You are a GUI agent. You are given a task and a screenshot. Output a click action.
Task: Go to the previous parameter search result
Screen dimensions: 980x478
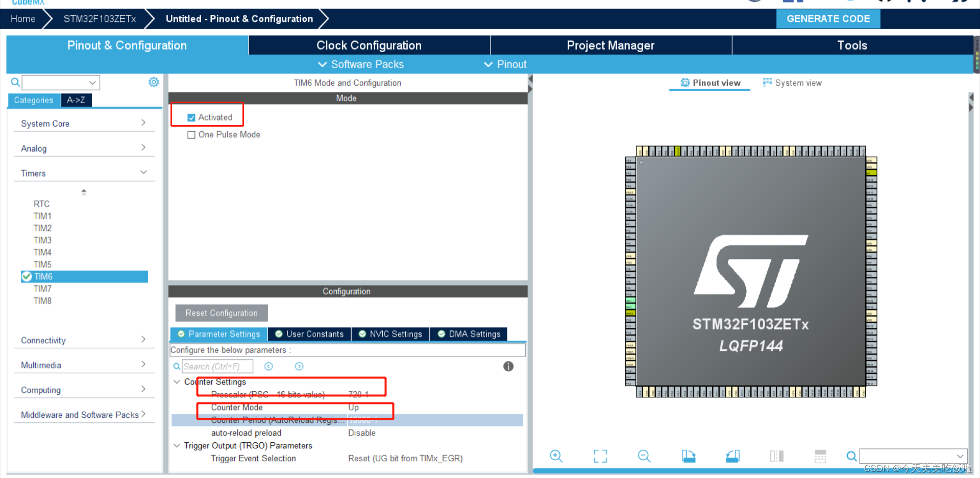[268, 366]
